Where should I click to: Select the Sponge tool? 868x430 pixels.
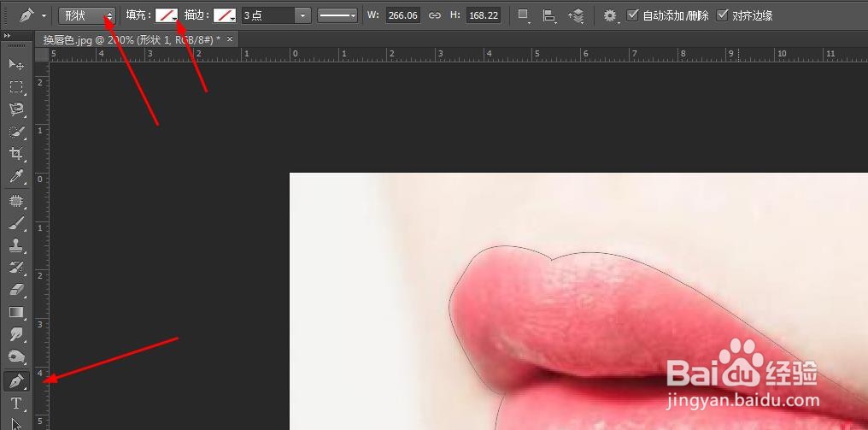(x=16, y=356)
